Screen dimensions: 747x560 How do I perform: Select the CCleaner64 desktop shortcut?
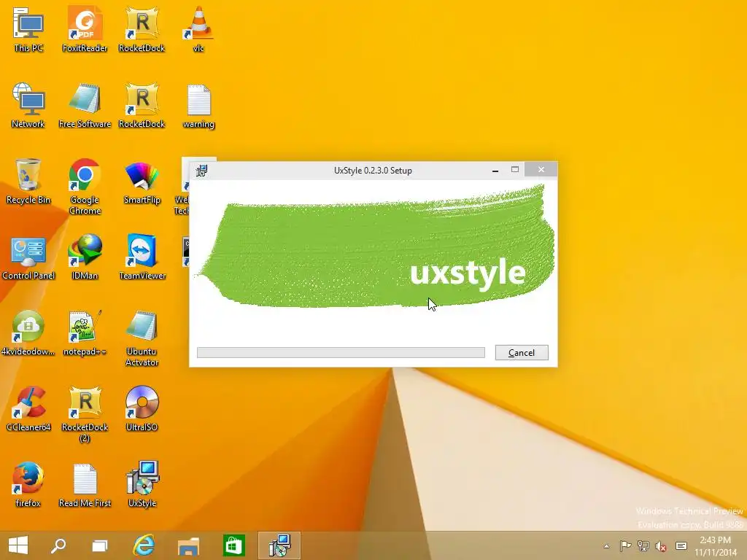tap(28, 408)
